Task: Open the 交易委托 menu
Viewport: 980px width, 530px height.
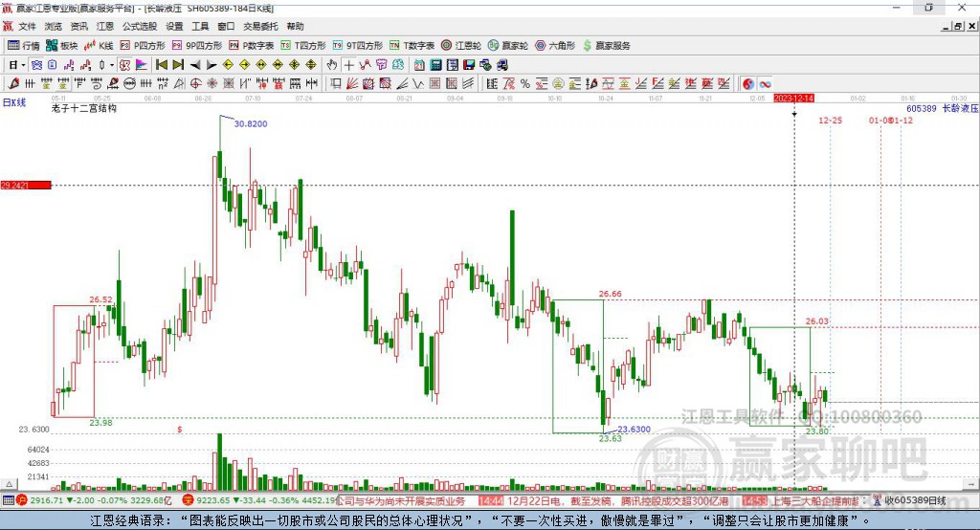Action: (260, 26)
